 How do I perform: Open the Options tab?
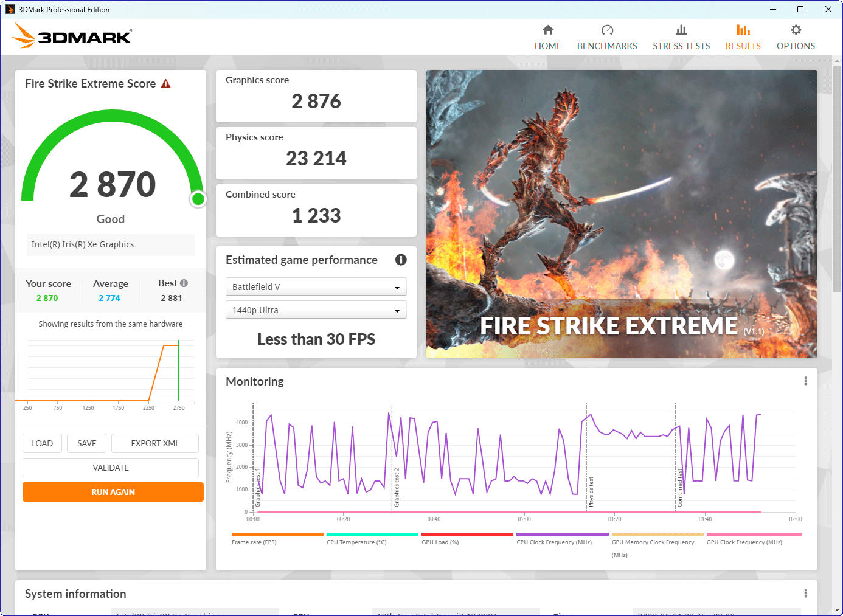click(x=796, y=38)
